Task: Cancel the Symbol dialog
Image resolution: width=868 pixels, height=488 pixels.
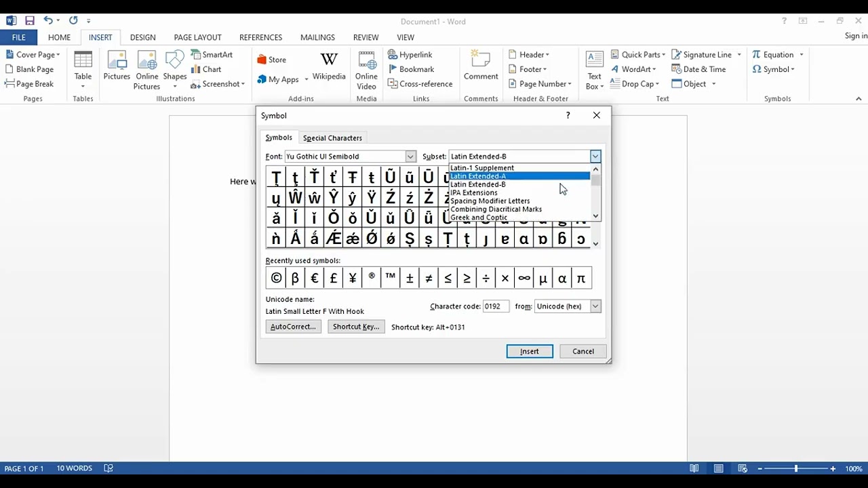Action: (583, 351)
